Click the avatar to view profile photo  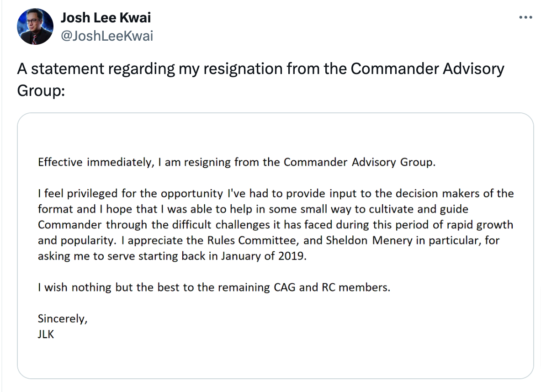pyautogui.click(x=35, y=26)
